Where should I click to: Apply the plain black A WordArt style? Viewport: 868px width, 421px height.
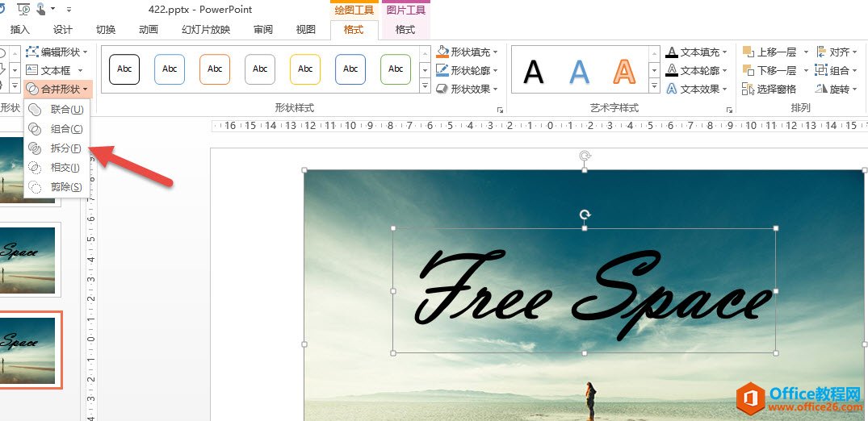pos(534,71)
